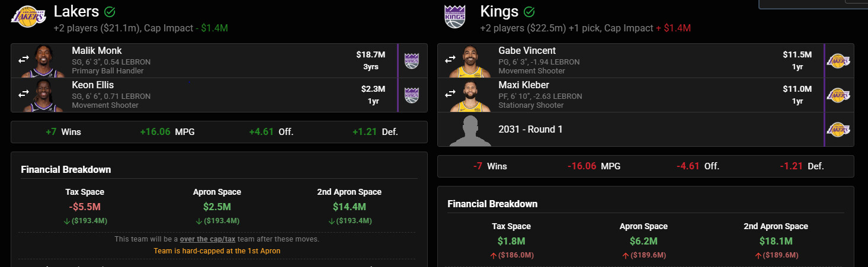
Task: Click the Lakers Tax Space value -$5.5M
Action: click(84, 207)
